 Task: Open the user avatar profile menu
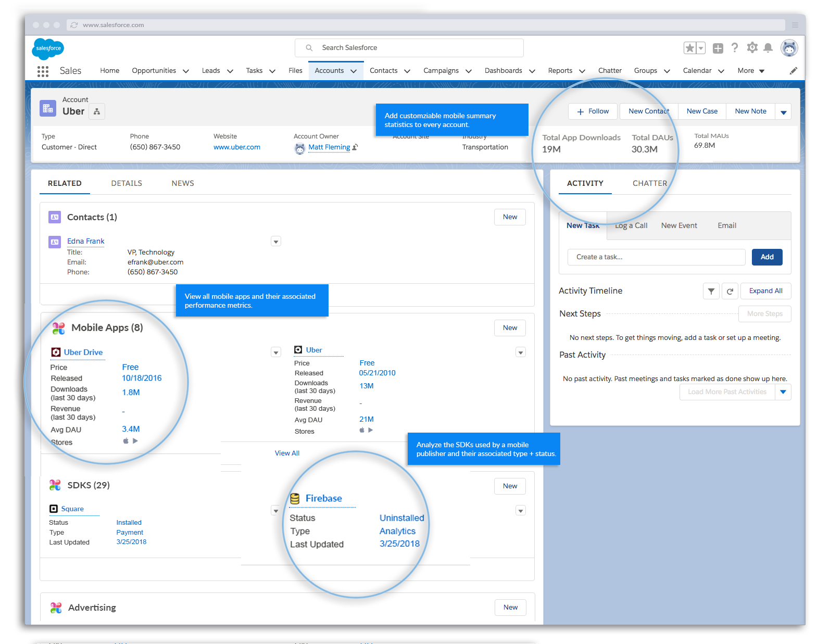tap(789, 48)
